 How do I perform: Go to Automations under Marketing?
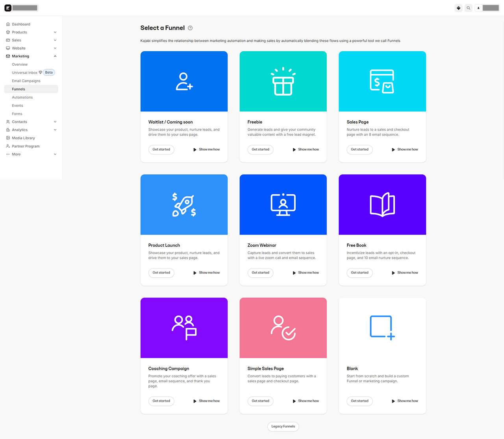click(x=22, y=98)
